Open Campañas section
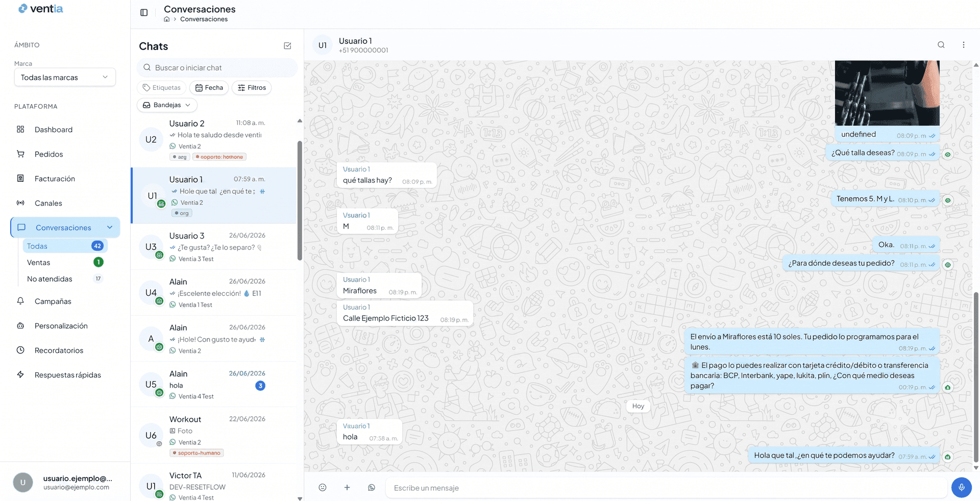This screenshot has height=501, width=980. 53,301
